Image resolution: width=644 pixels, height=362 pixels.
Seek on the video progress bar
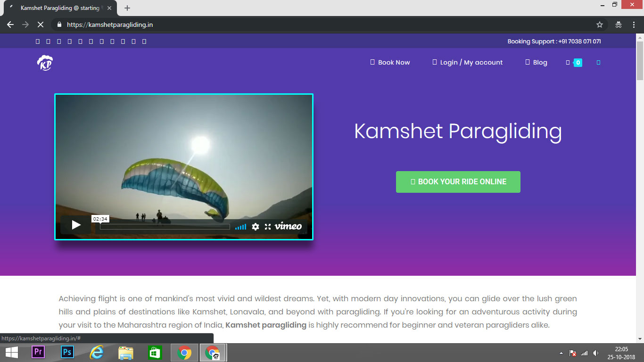[165, 227]
